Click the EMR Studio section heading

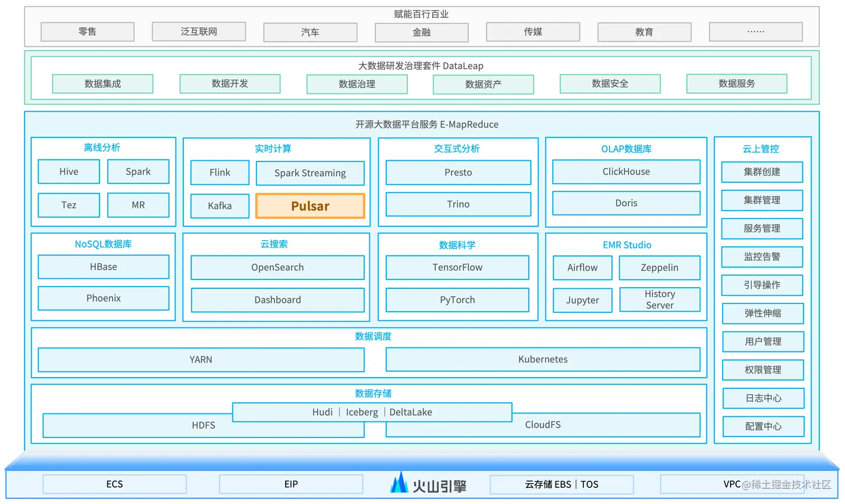pos(627,245)
